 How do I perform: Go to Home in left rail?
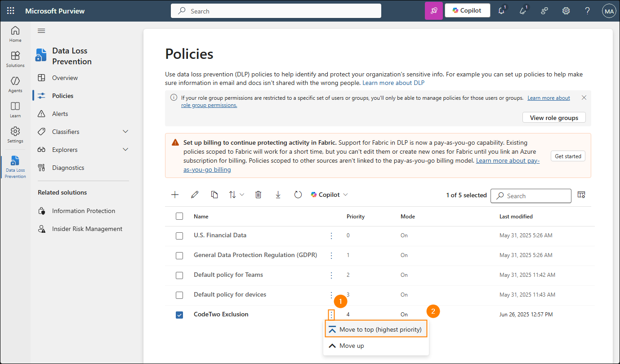(15, 34)
